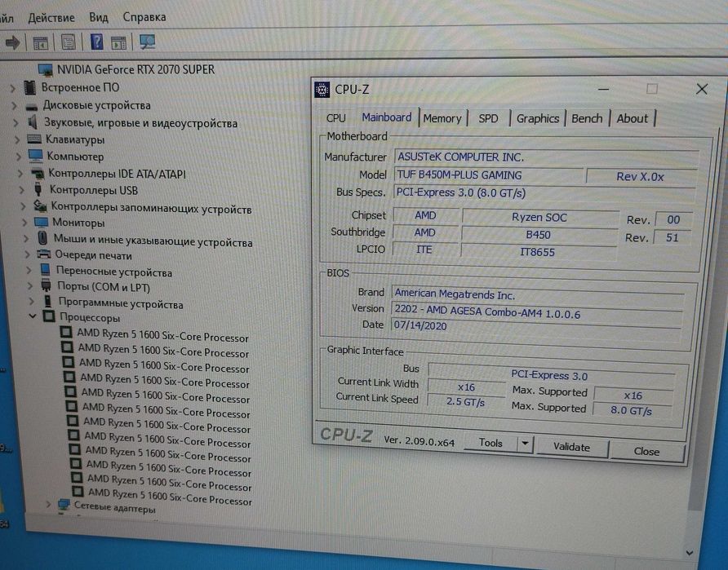Expand the Очереди печати node
Viewport: 728px width, 570px height.
(x=27, y=254)
